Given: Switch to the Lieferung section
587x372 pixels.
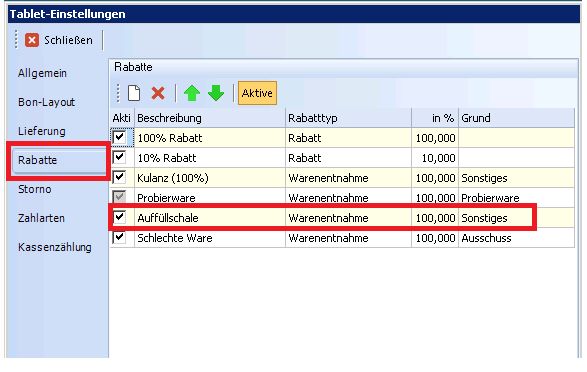Looking at the screenshot, I should point(42,131).
